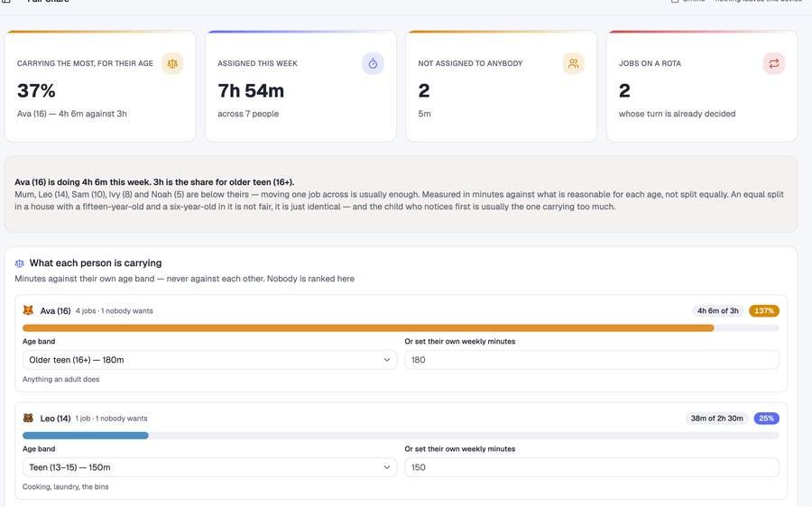
Task: Click the 7h 54m figure
Action: click(251, 90)
